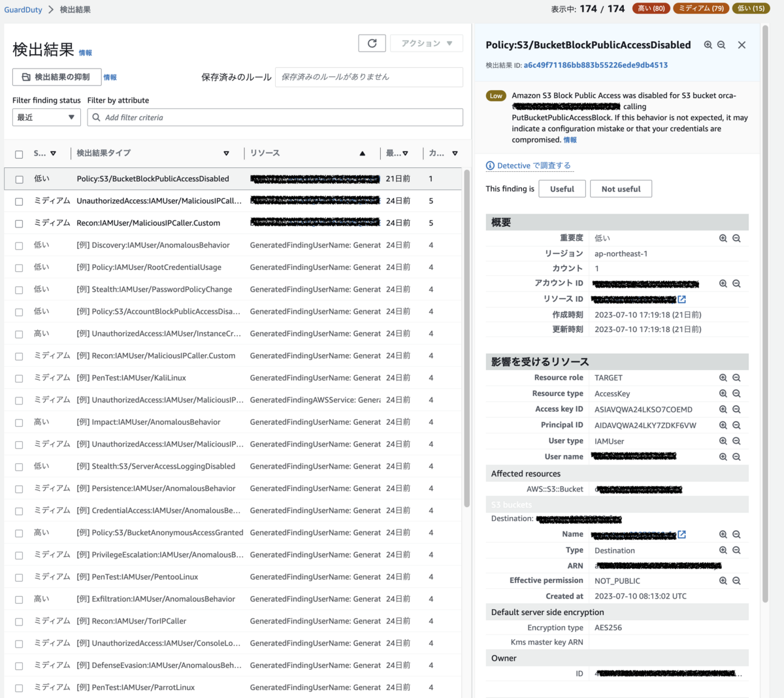Include filter icon for Principal ID
This screenshot has width=784, height=698.
tap(723, 425)
